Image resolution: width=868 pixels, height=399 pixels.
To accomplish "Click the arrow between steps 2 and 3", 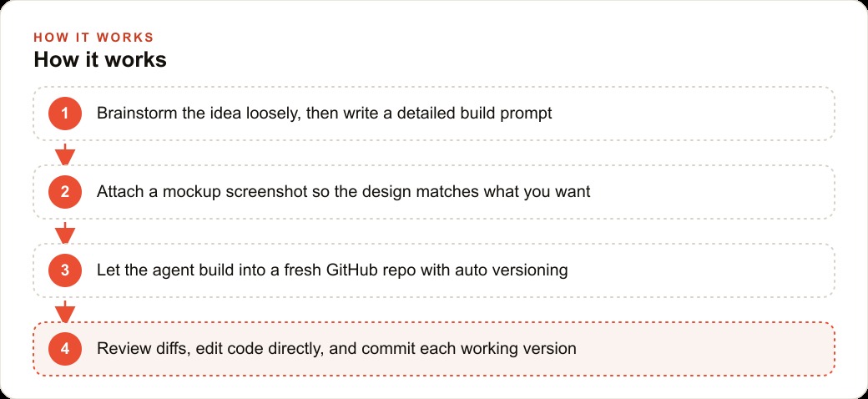I will [x=65, y=232].
